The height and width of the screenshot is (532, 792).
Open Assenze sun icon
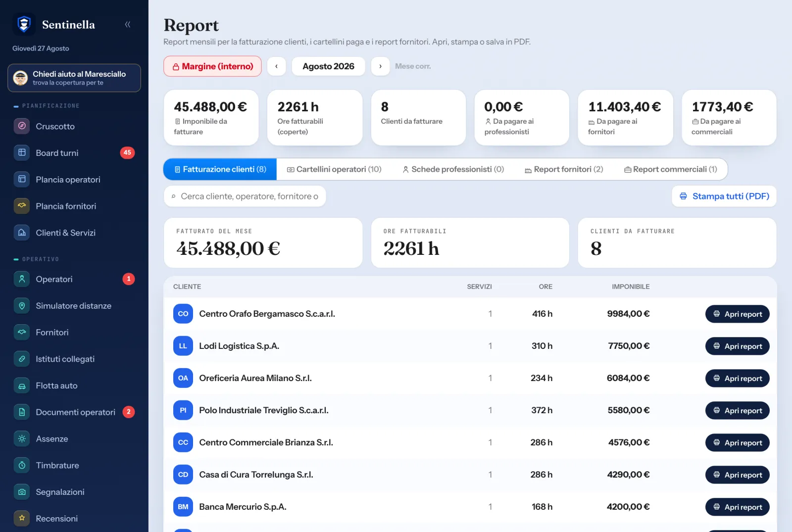click(x=22, y=438)
